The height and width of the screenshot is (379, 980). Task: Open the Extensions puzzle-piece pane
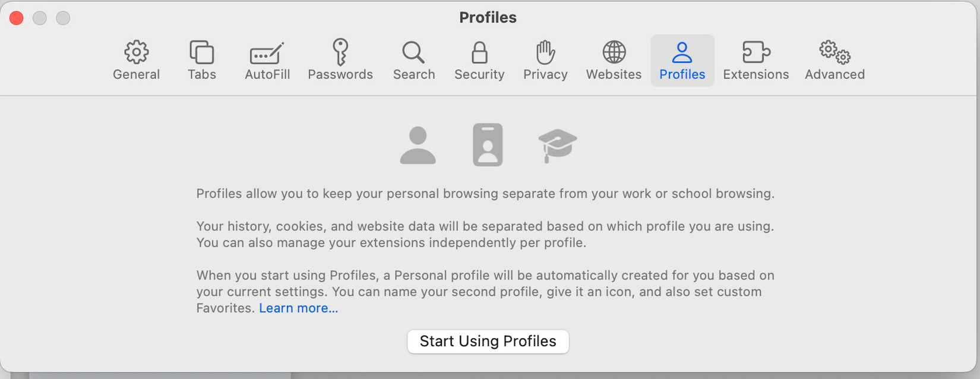pos(755,59)
